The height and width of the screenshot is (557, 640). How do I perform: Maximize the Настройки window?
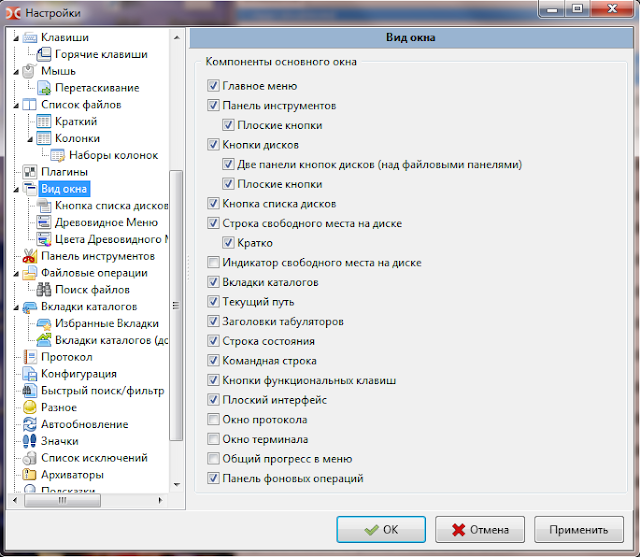pos(577,9)
